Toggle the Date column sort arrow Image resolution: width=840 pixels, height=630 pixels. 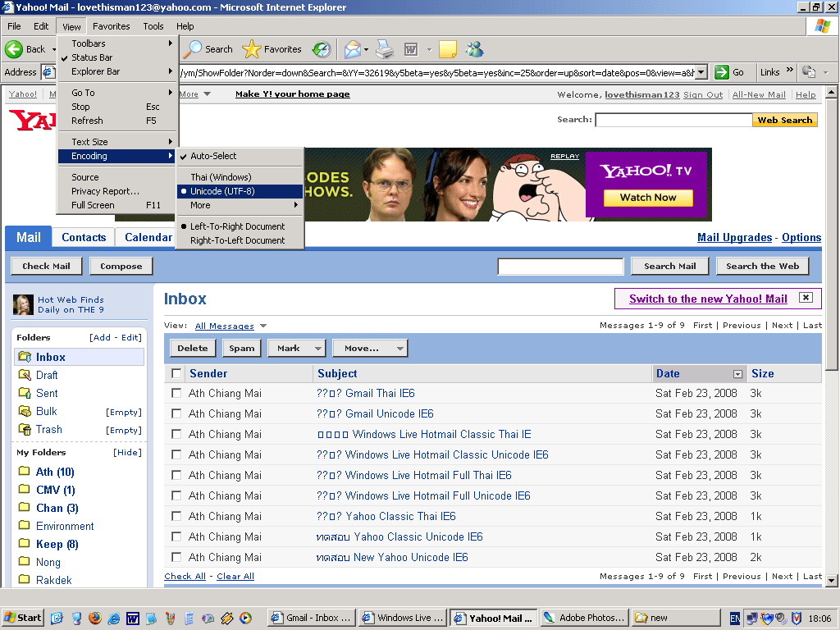737,374
